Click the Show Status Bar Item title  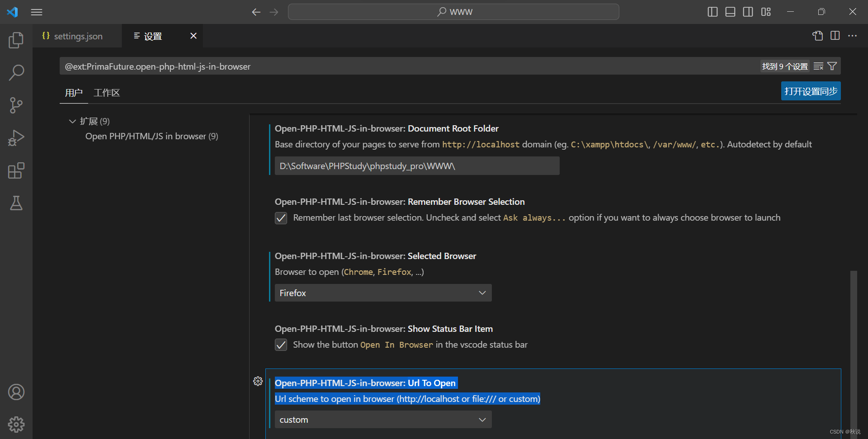[384, 329]
